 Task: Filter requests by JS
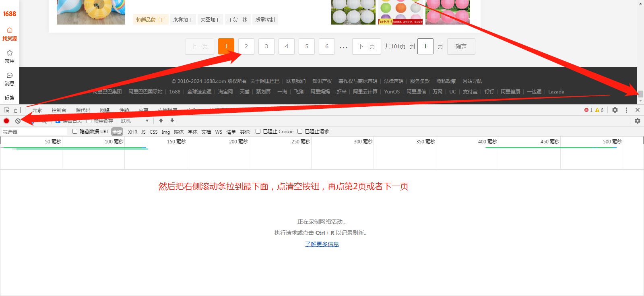point(143,132)
